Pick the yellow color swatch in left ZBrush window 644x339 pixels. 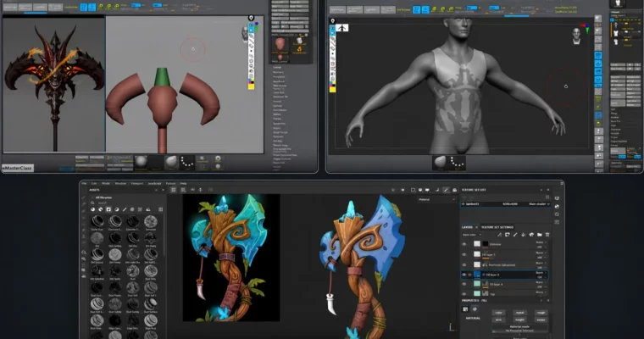click(x=251, y=85)
